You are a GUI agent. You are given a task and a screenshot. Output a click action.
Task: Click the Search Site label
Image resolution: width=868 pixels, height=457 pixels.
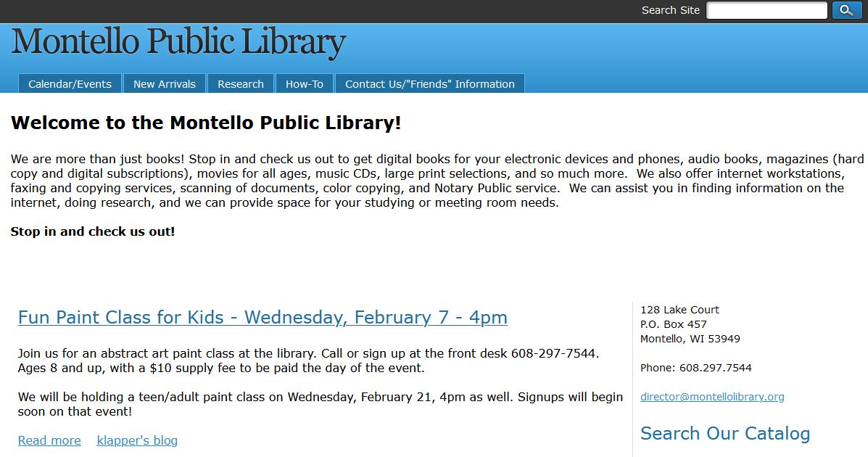pyautogui.click(x=670, y=10)
